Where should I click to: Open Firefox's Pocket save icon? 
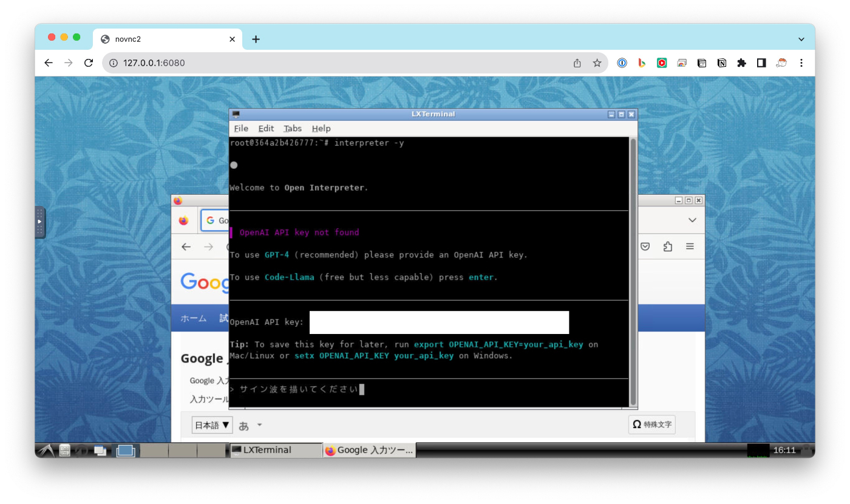[x=645, y=247]
